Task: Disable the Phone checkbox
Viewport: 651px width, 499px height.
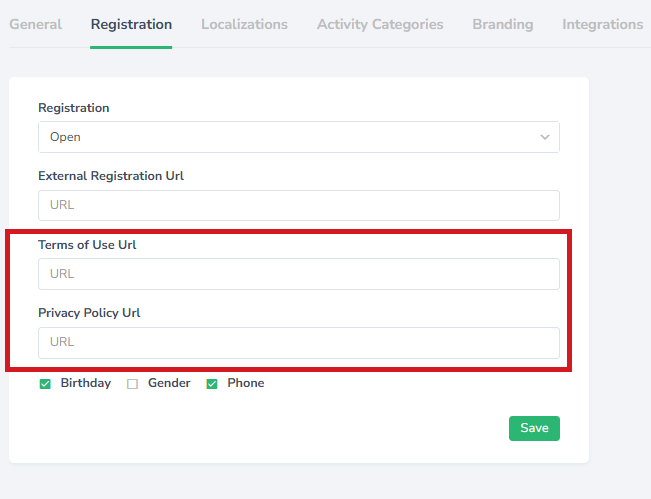Action: 212,384
